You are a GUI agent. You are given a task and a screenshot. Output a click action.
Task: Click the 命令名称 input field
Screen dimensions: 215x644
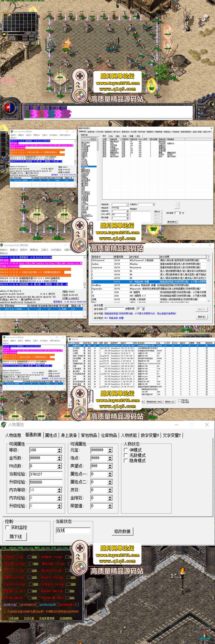tap(114, 309)
